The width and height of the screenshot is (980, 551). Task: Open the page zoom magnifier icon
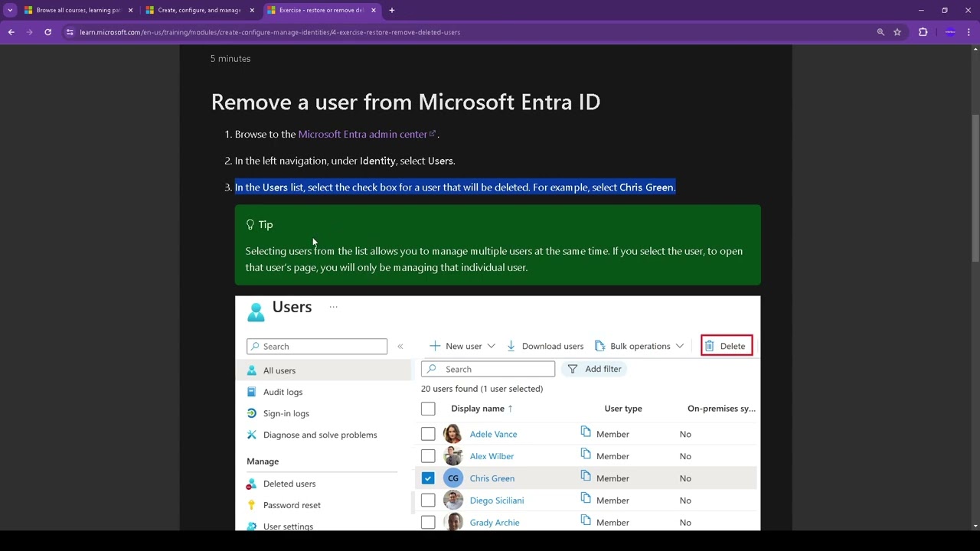pyautogui.click(x=880, y=32)
